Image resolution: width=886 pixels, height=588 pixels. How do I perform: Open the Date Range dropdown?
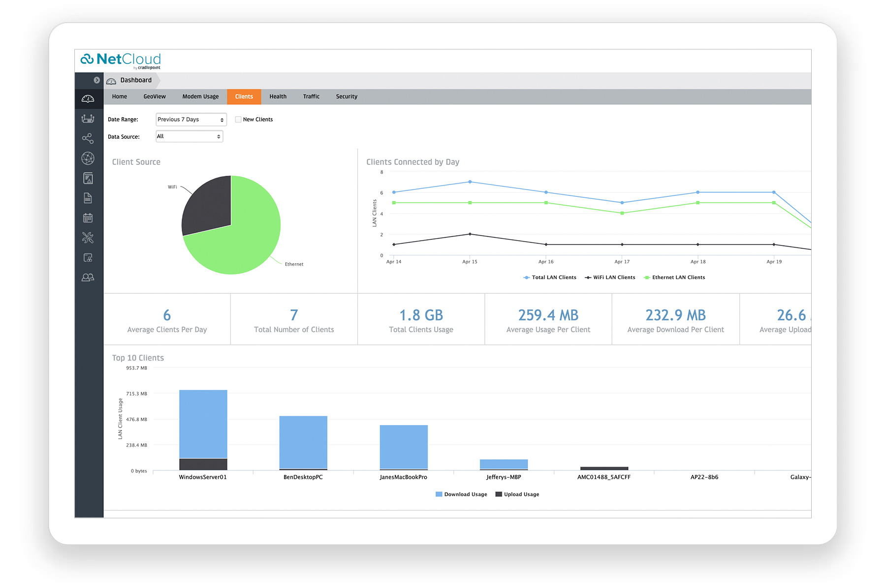(191, 120)
